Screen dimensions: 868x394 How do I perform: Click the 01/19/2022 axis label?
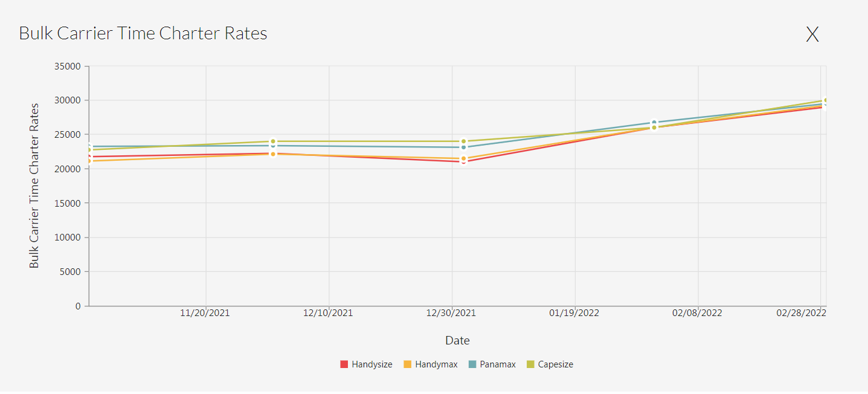pos(574,313)
